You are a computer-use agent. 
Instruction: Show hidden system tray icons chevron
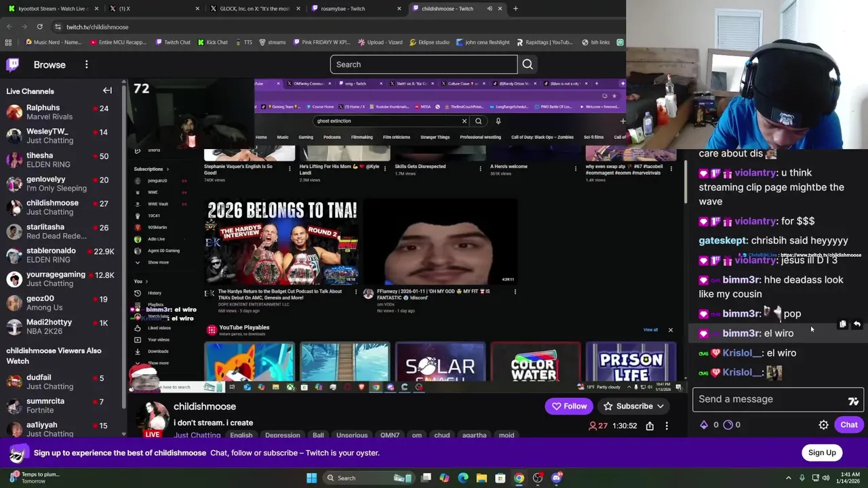point(788,478)
